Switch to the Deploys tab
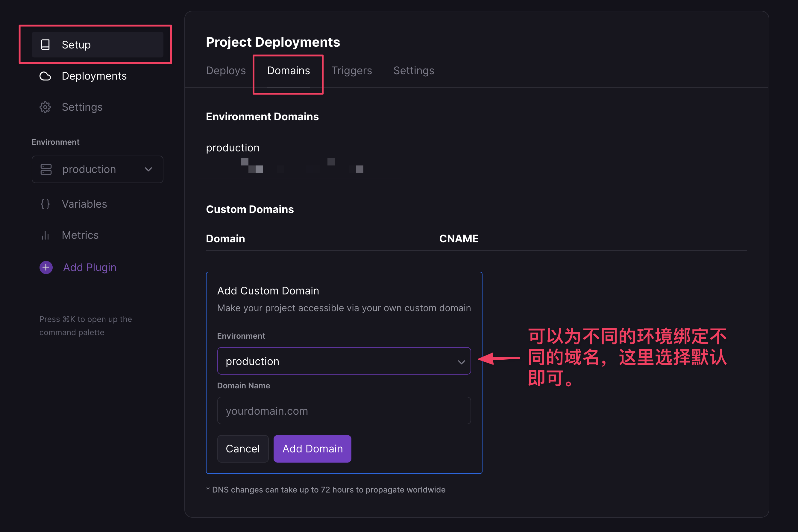The height and width of the screenshot is (532, 798). point(226,71)
